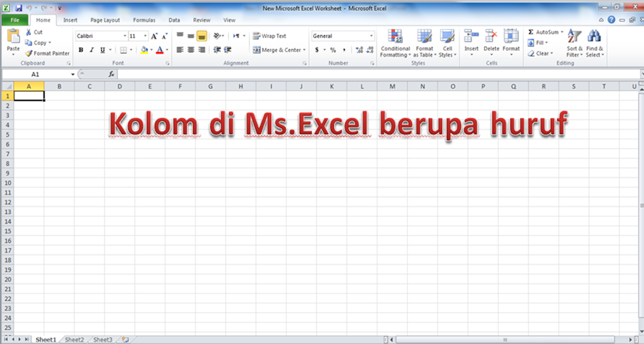Apply the Percent Style format

333,50
